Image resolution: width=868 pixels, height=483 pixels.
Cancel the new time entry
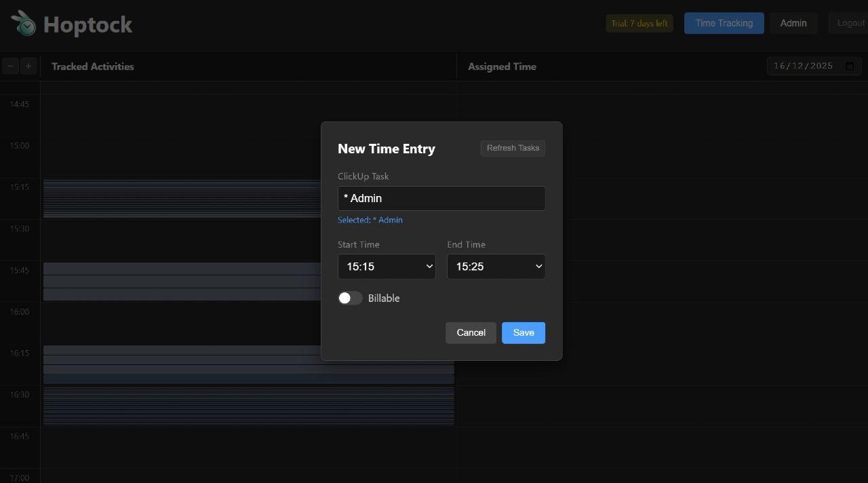tap(471, 332)
